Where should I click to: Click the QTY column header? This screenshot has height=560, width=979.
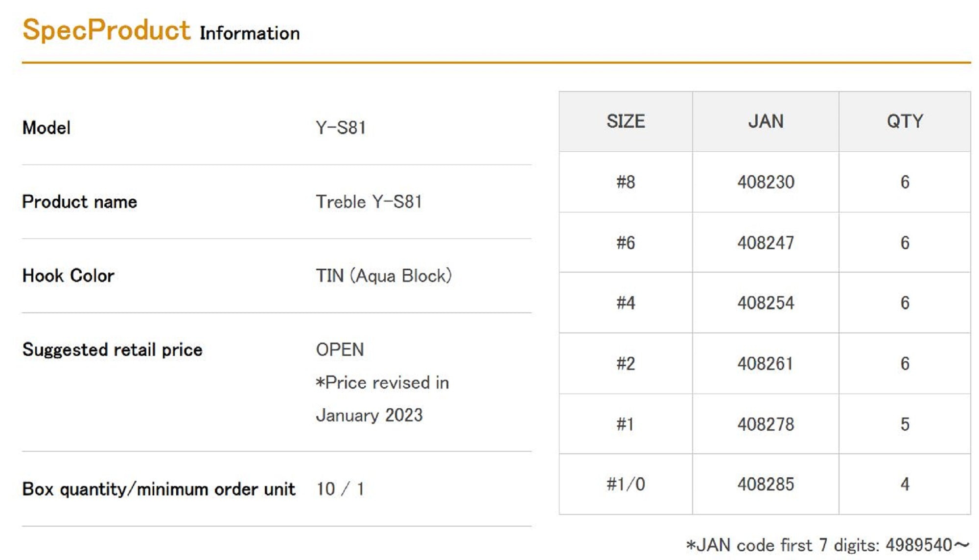pyautogui.click(x=905, y=121)
